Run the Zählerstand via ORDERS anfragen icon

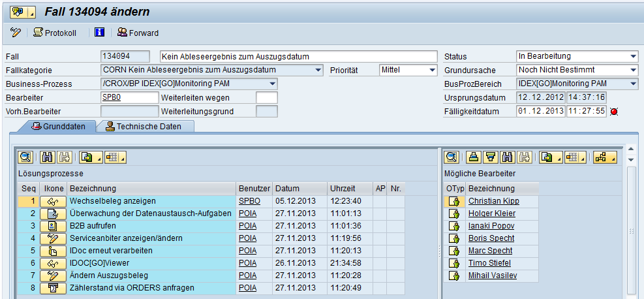(53, 288)
